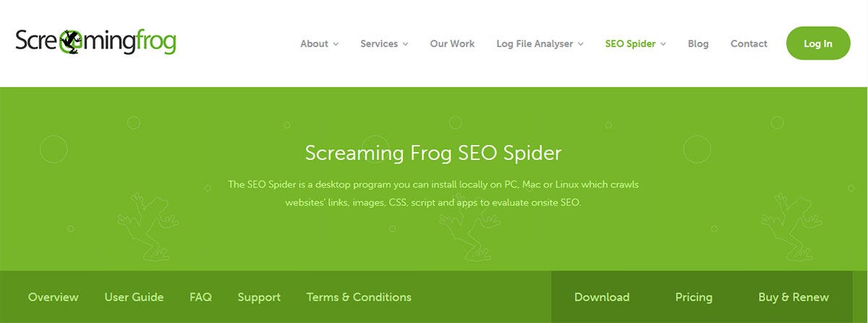This screenshot has width=868, height=323.
Task: Expand the Log File Analyser chevron
Action: pyautogui.click(x=580, y=44)
